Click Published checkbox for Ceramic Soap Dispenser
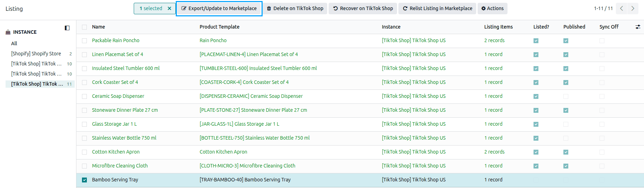Viewport: 644px width, 188px height. coord(566,96)
